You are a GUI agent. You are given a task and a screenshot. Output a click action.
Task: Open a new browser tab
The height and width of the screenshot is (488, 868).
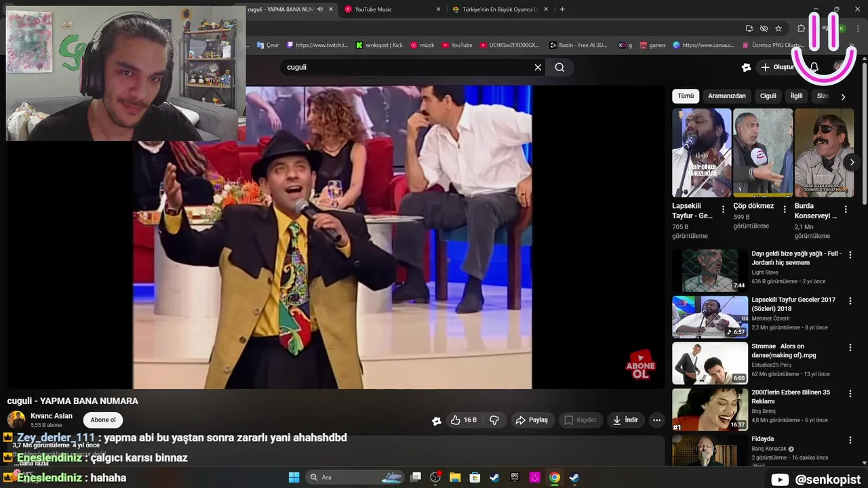(x=562, y=9)
